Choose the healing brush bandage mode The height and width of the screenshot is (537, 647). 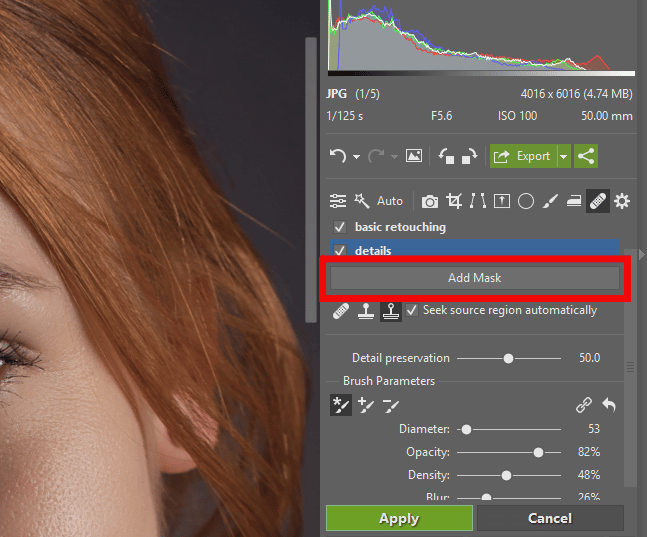[341, 311]
